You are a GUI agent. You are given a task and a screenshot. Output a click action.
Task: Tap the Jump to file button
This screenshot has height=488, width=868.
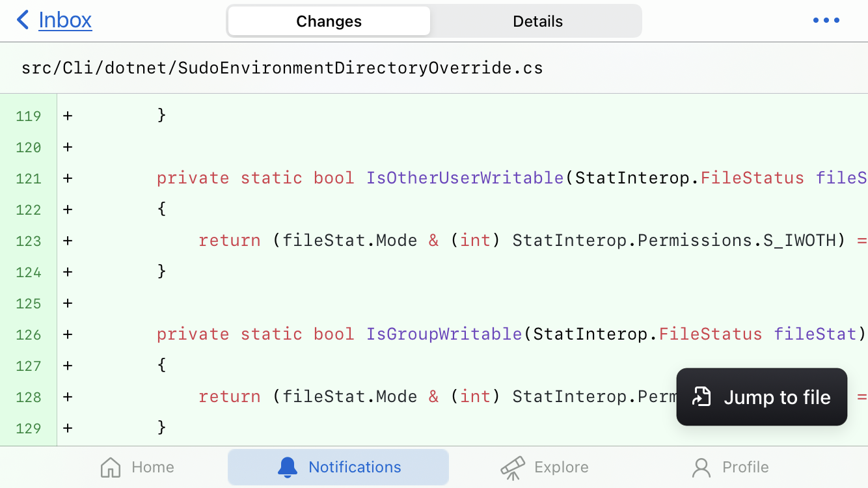coord(761,397)
